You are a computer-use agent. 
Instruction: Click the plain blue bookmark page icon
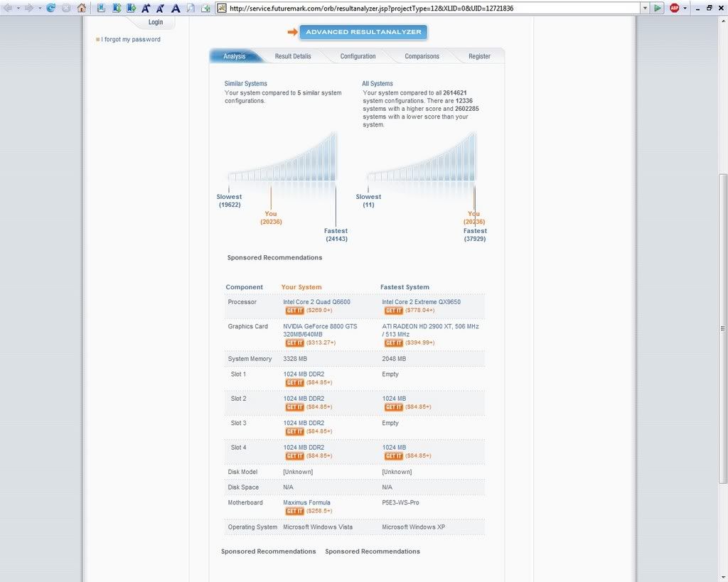[101, 8]
